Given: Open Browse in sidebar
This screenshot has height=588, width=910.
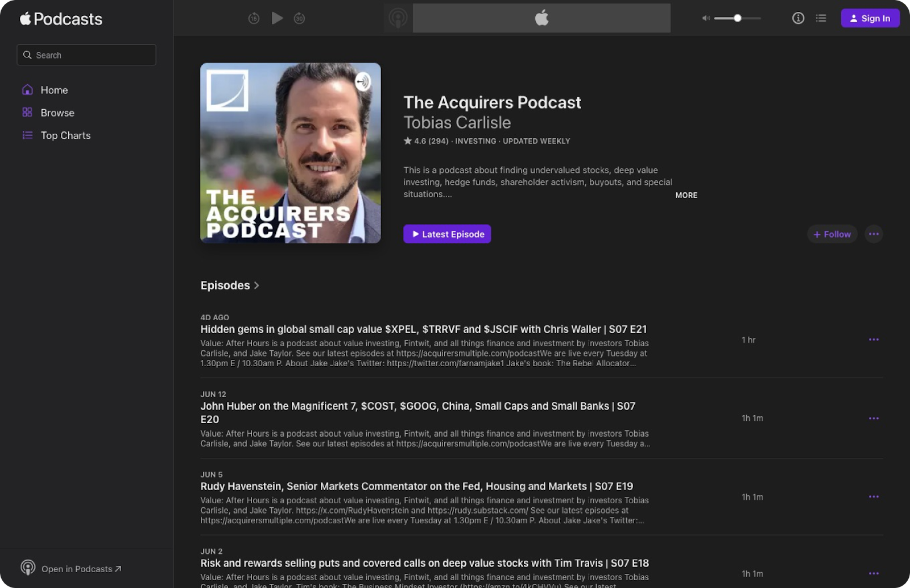Looking at the screenshot, I should pyautogui.click(x=57, y=113).
